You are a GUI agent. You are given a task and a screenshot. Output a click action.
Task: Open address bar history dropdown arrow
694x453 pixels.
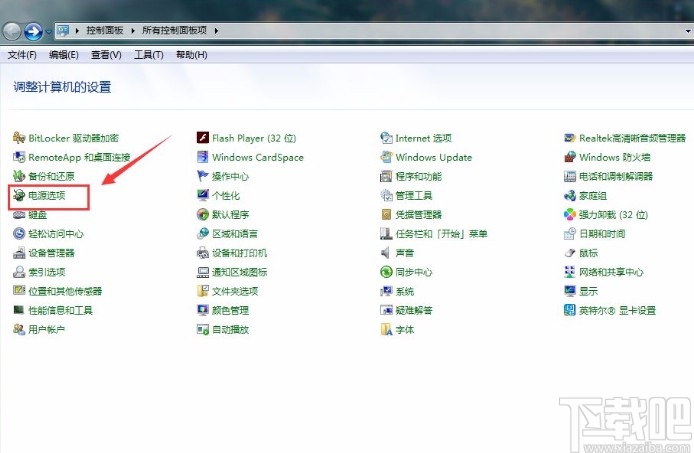click(x=688, y=31)
